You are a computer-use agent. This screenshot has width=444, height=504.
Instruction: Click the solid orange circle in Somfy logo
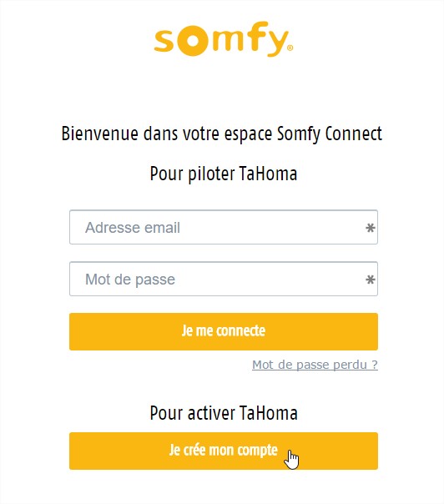[x=194, y=40]
